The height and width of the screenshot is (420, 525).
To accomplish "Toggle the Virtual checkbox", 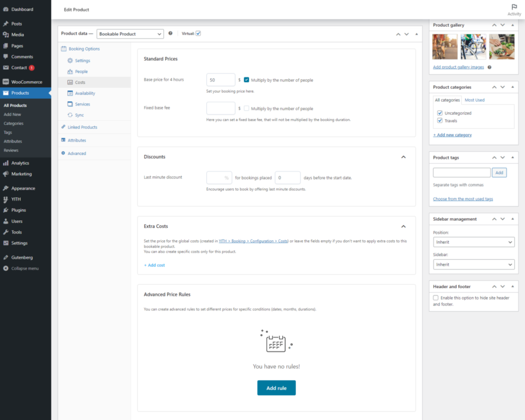I will coord(198,33).
